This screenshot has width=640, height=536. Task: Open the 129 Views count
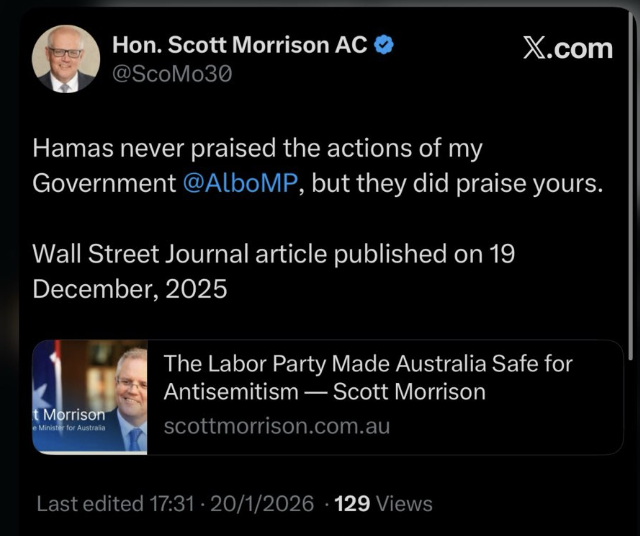pyautogui.click(x=383, y=504)
